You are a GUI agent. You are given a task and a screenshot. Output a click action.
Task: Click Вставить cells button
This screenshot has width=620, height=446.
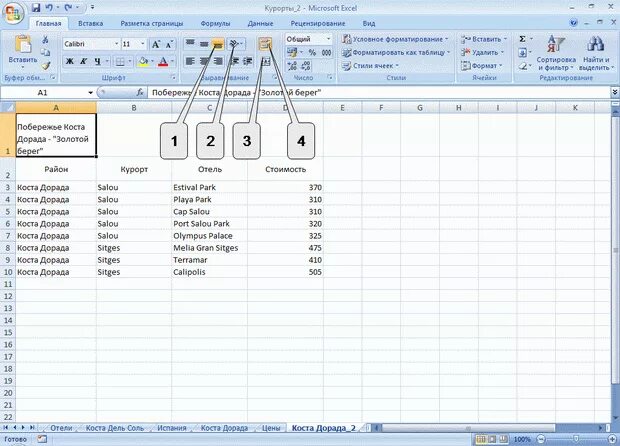pos(484,39)
